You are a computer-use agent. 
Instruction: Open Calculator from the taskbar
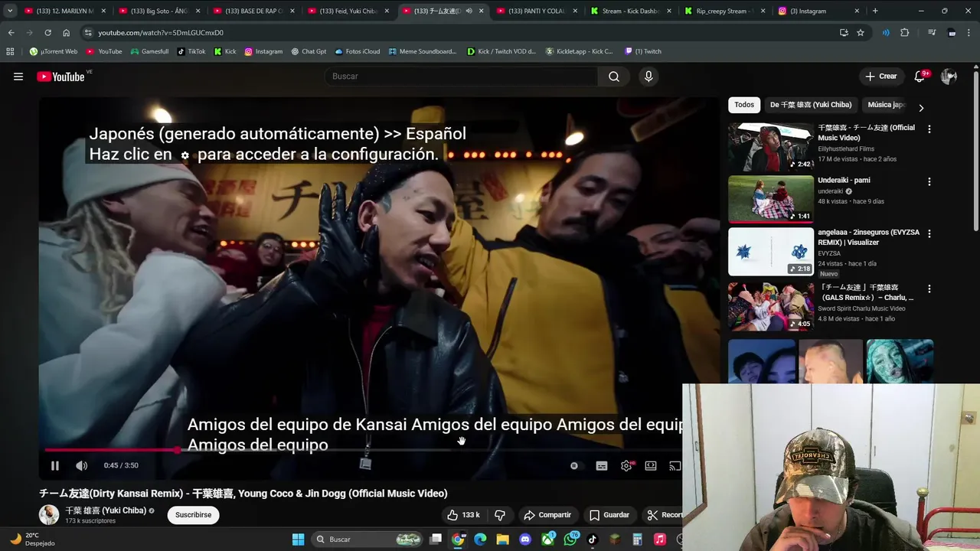(637, 540)
